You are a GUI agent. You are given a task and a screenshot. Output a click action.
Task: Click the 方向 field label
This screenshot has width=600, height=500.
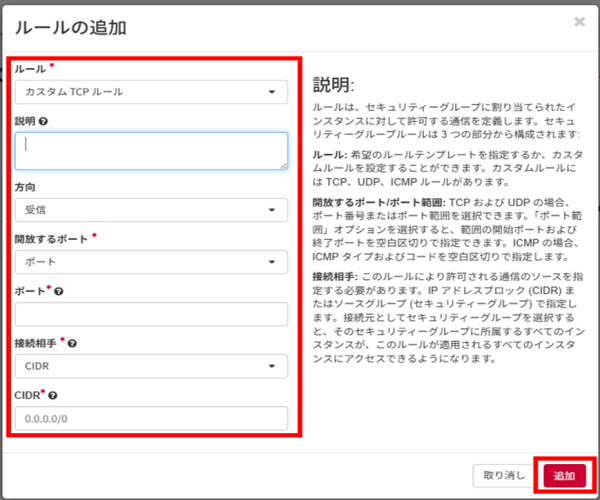pyautogui.click(x=26, y=187)
